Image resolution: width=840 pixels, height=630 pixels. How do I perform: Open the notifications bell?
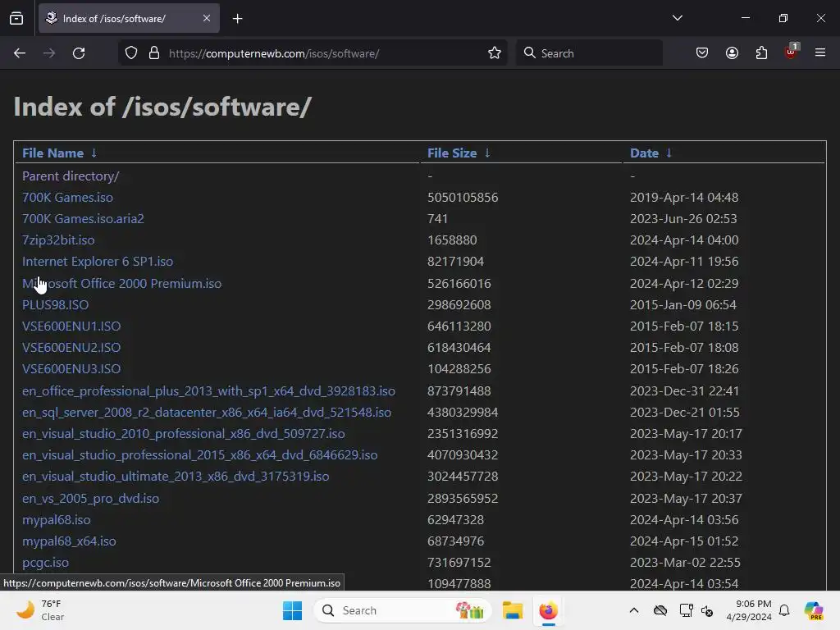tap(784, 610)
